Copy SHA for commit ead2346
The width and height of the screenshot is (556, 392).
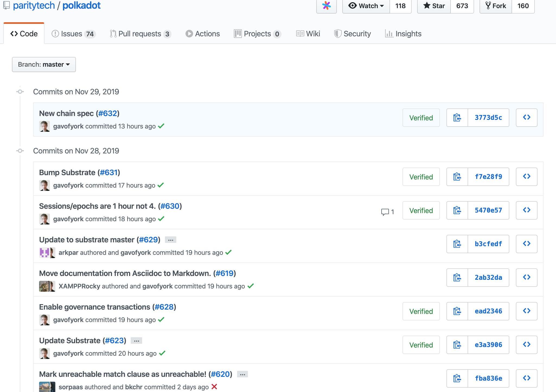[x=457, y=311]
